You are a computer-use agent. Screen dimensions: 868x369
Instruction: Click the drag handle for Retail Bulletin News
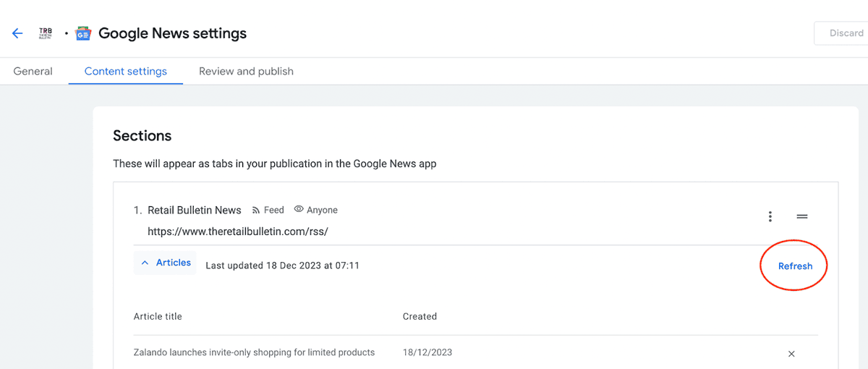802,216
